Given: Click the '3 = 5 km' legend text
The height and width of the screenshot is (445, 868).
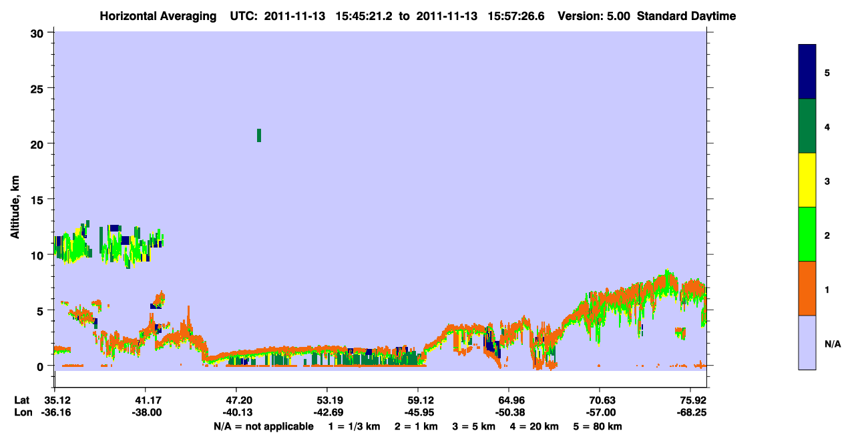Looking at the screenshot, I should pos(475,426).
